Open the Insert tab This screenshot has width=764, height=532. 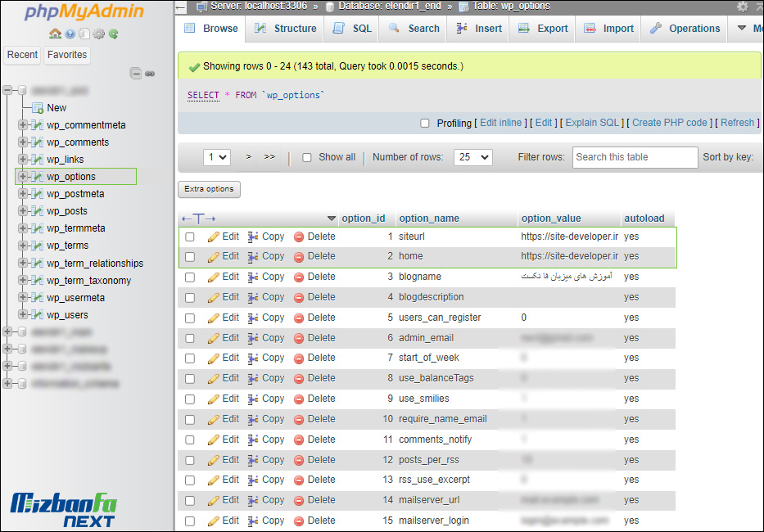pyautogui.click(x=478, y=29)
